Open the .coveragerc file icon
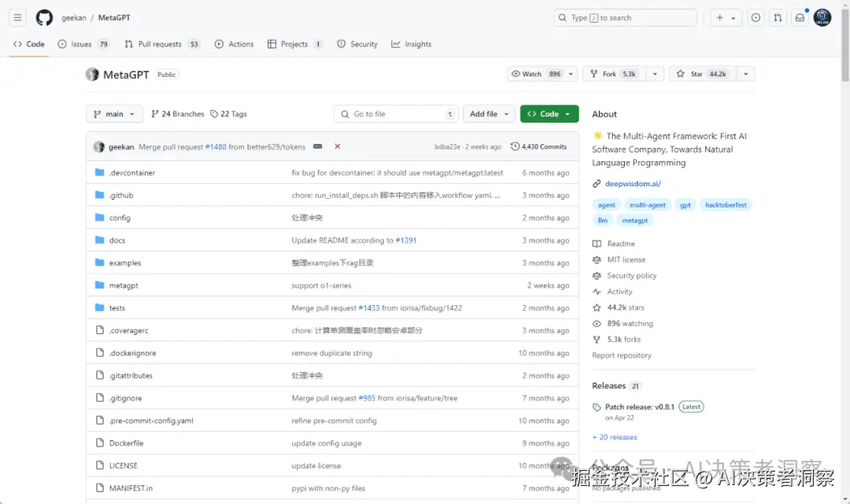This screenshot has height=504, width=850. (100, 329)
